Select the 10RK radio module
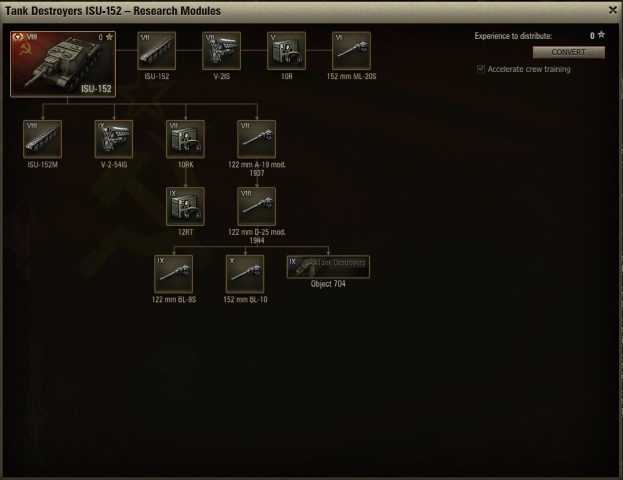623x480 pixels. pyautogui.click(x=186, y=139)
